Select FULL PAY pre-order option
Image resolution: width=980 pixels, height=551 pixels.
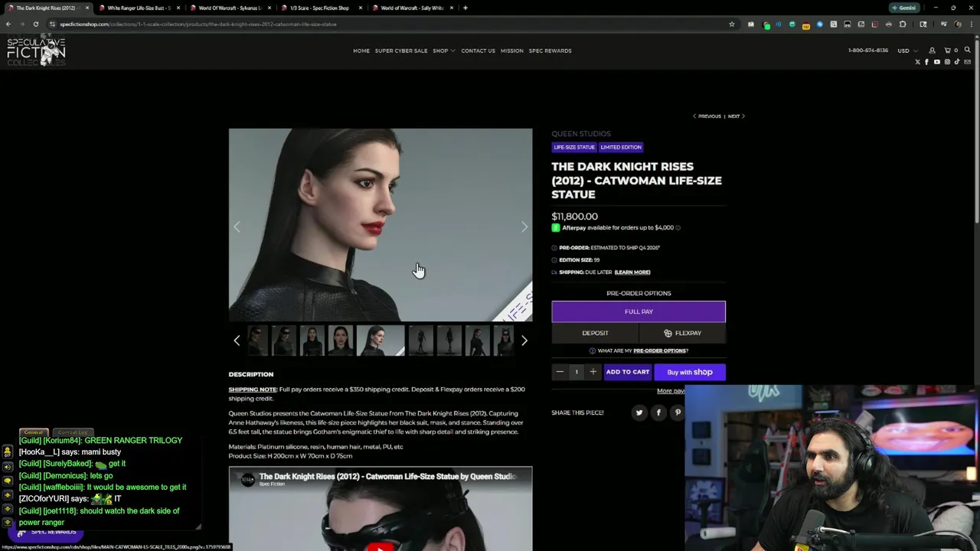pos(639,311)
